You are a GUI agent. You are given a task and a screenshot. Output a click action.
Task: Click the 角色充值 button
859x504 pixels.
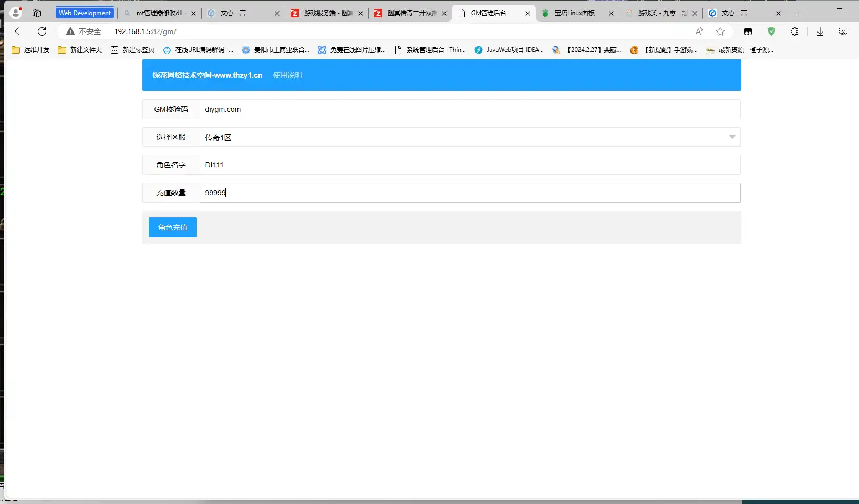pyautogui.click(x=173, y=227)
